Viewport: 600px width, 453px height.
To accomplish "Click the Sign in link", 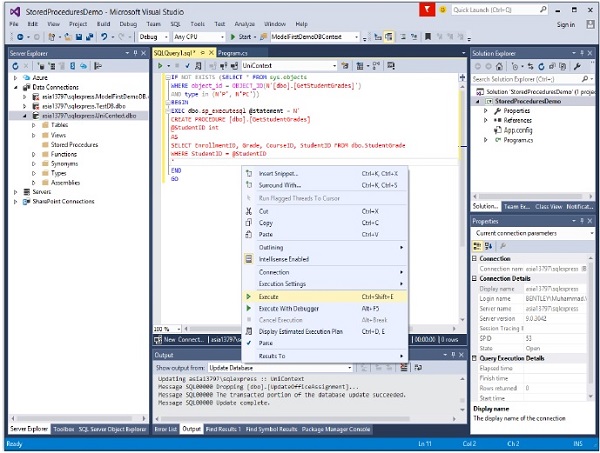I will 565,23.
